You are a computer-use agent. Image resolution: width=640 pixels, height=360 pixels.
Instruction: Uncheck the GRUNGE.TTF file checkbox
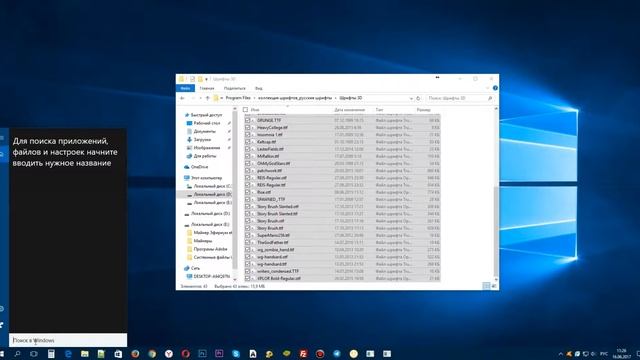(248, 120)
